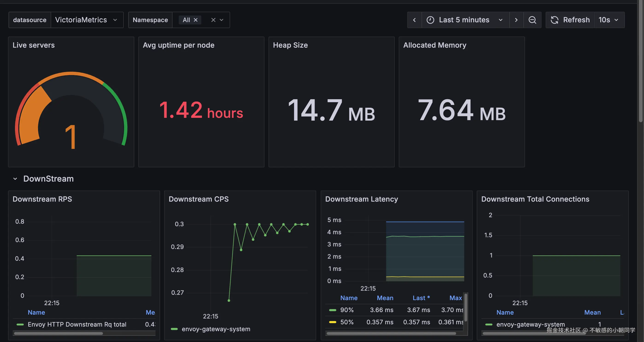Open the Namespace dropdown chevron
This screenshot has height=342, width=644.
click(x=222, y=20)
